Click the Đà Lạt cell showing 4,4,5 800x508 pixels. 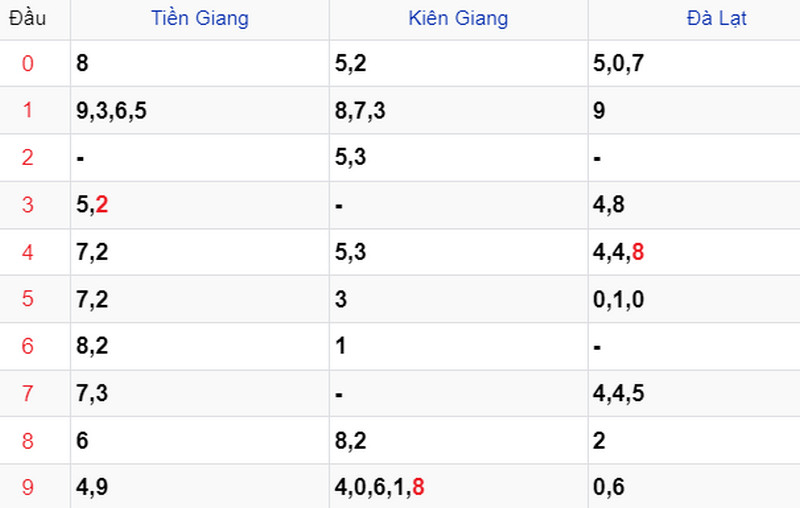[x=694, y=393]
